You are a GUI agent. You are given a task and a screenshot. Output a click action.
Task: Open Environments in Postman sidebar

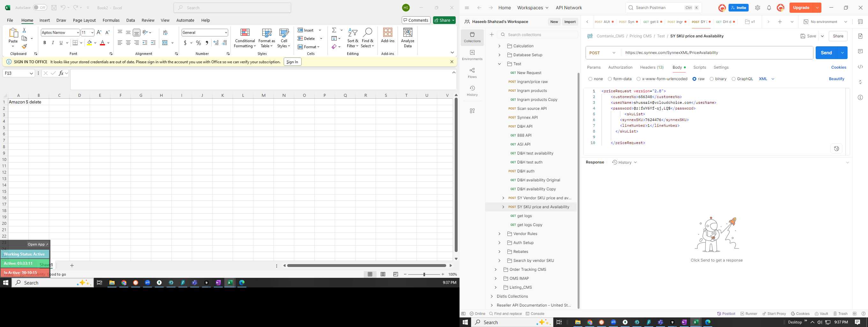(x=472, y=55)
